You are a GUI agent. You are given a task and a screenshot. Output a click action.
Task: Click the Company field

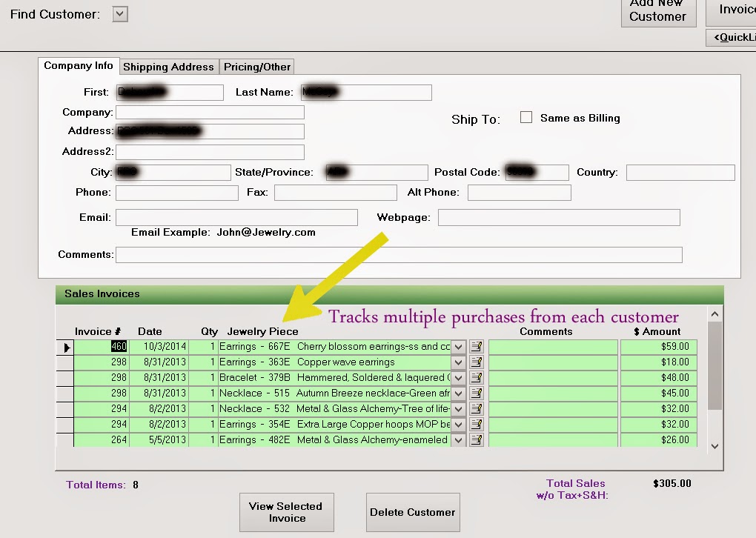210,113
